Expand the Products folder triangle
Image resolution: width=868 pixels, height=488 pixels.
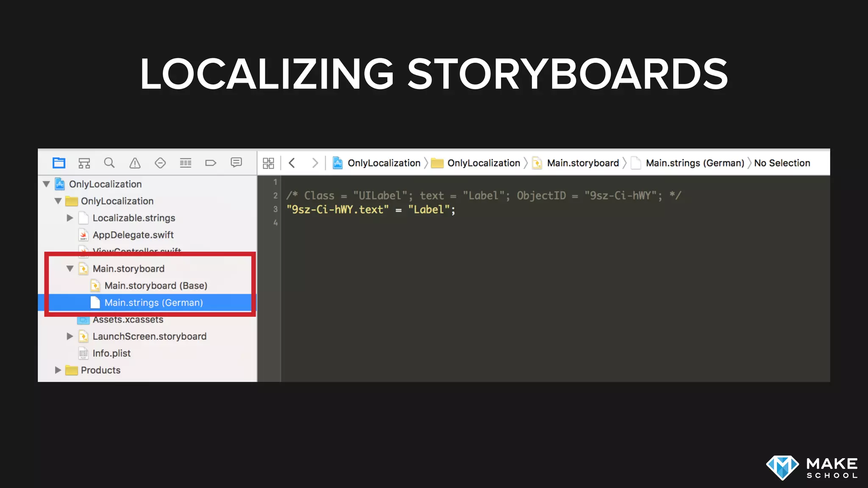coord(58,370)
